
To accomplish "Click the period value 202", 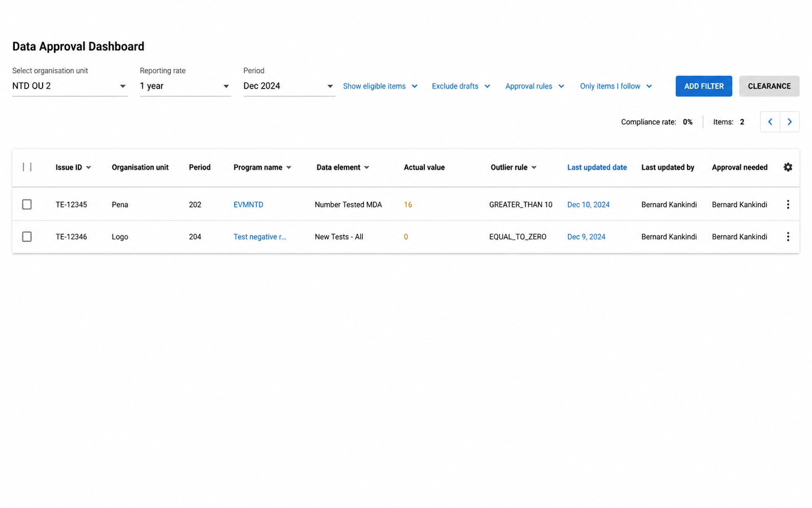I will pos(195,204).
